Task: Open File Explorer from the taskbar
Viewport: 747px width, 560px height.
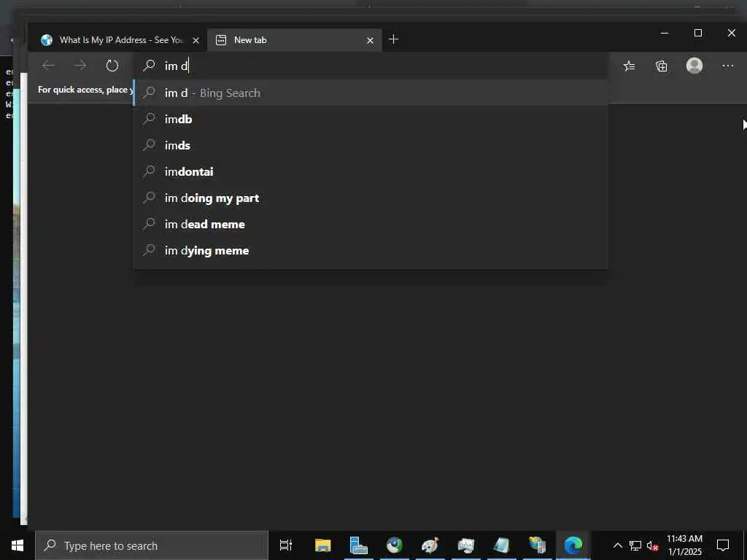Action: 322,545
